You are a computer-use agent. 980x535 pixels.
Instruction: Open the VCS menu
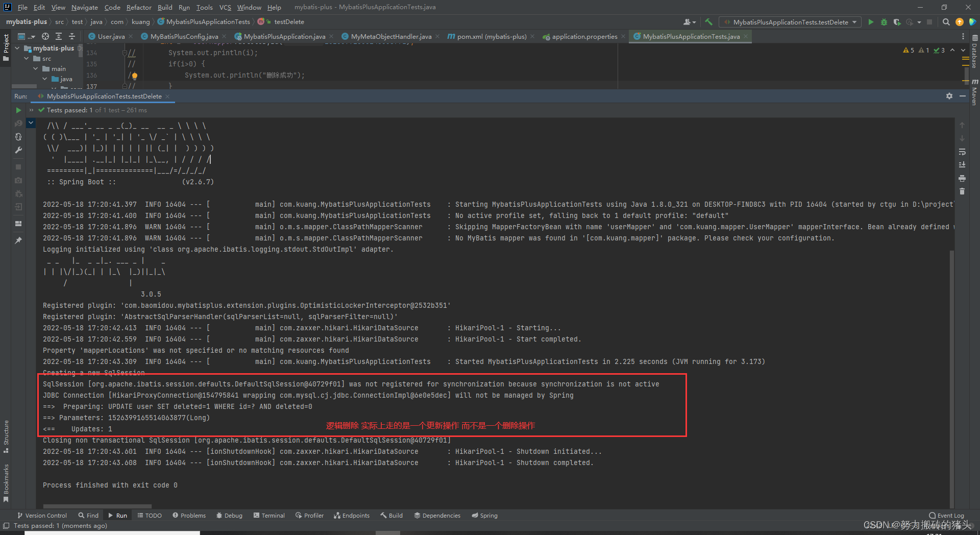[x=225, y=7]
